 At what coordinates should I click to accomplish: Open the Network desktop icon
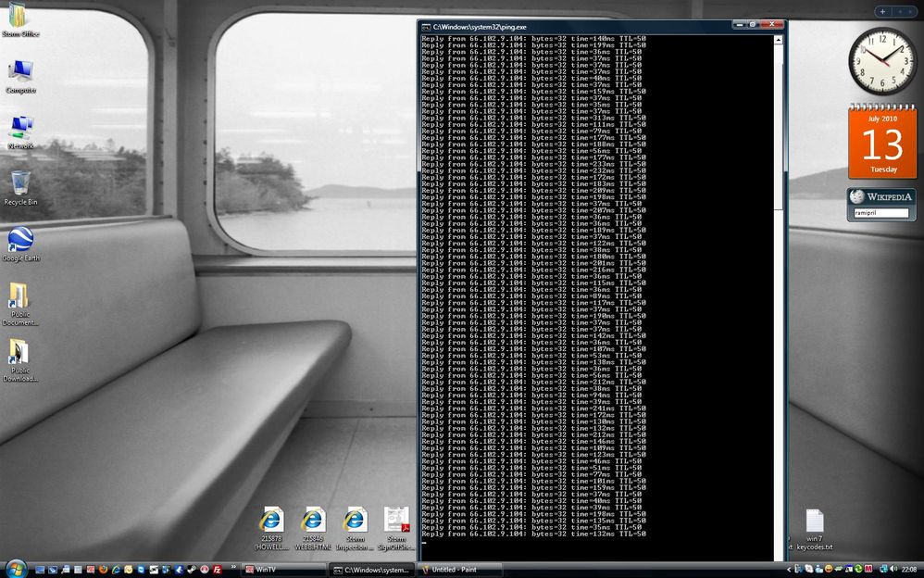20,130
